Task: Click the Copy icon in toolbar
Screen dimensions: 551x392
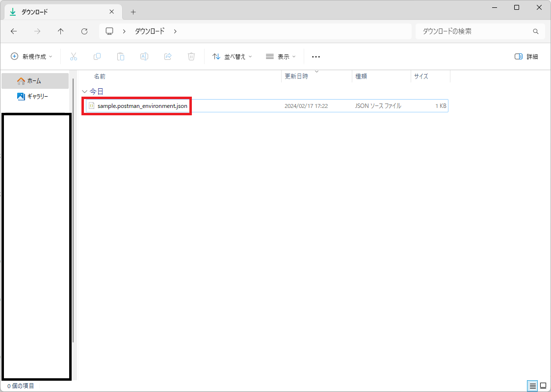Action: [x=97, y=56]
